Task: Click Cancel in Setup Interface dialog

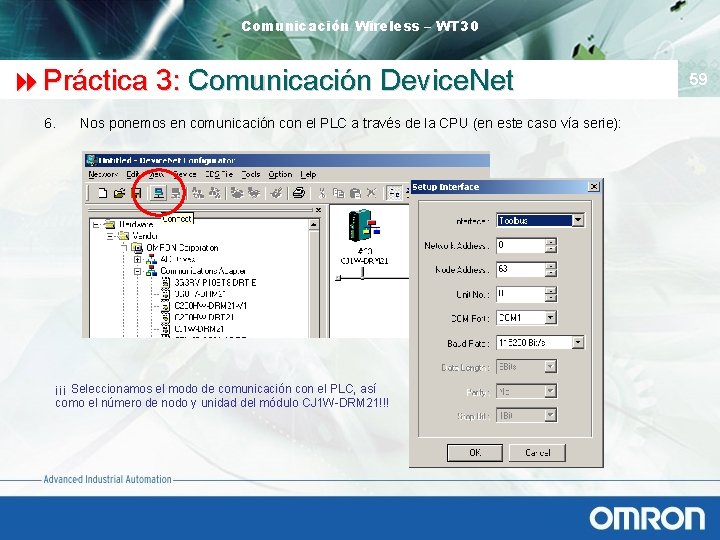Action: 537,453
